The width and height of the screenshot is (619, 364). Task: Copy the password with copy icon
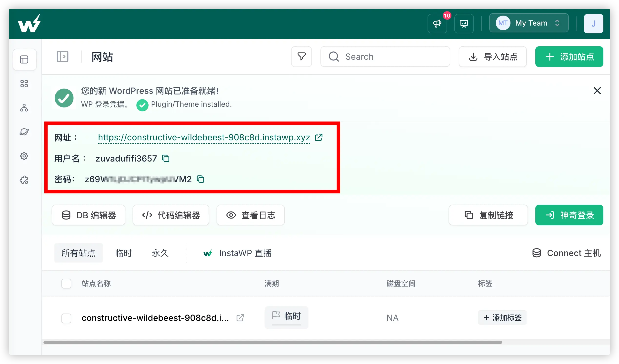click(x=200, y=179)
